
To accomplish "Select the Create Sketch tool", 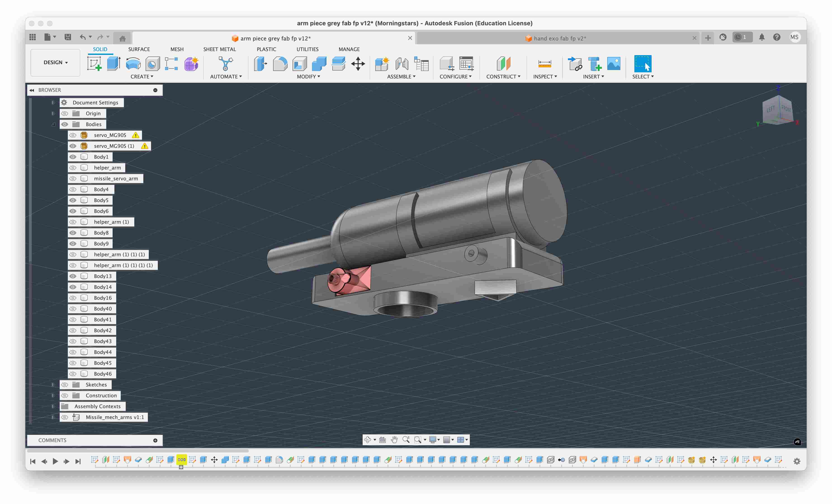I will [x=94, y=64].
